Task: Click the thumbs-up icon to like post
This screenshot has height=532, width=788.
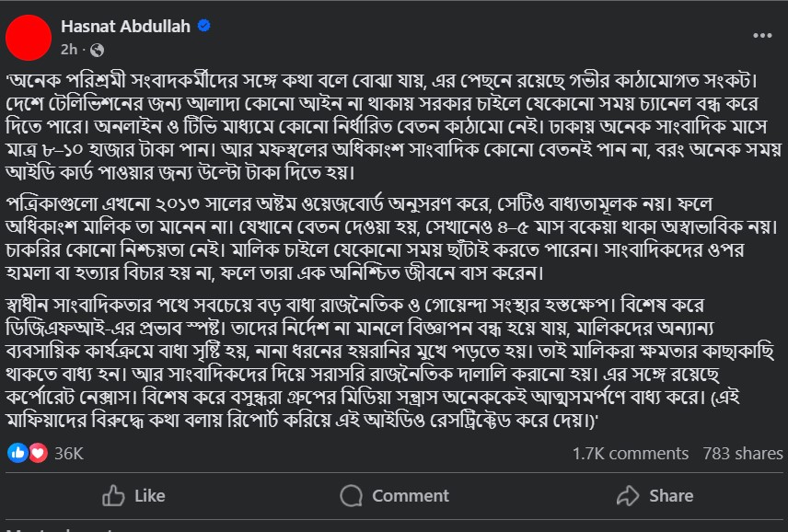Action: pyautogui.click(x=114, y=496)
